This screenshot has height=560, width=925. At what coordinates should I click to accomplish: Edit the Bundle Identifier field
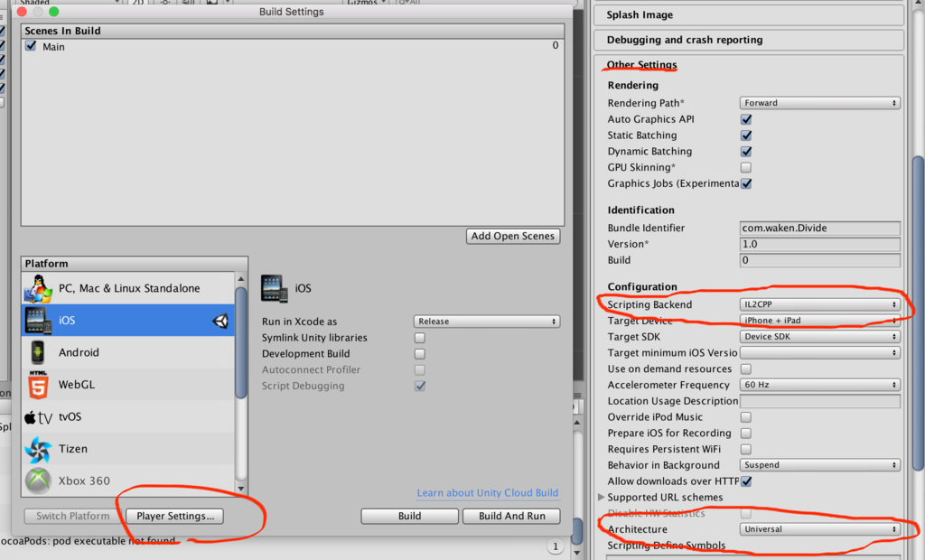click(819, 228)
